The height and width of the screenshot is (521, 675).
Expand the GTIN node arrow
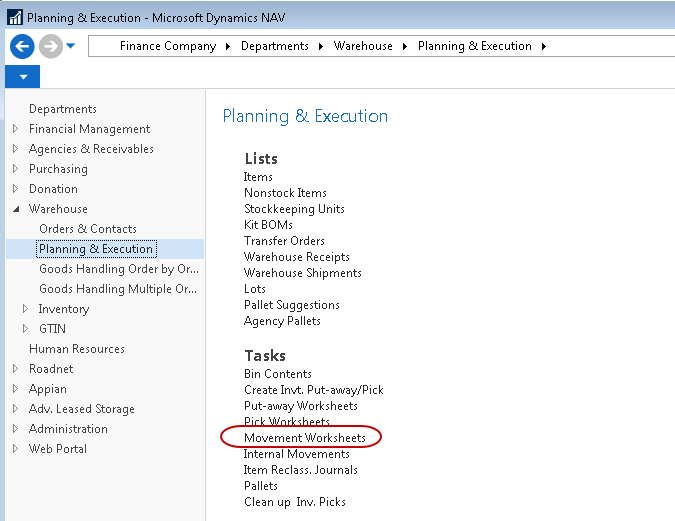(25, 329)
